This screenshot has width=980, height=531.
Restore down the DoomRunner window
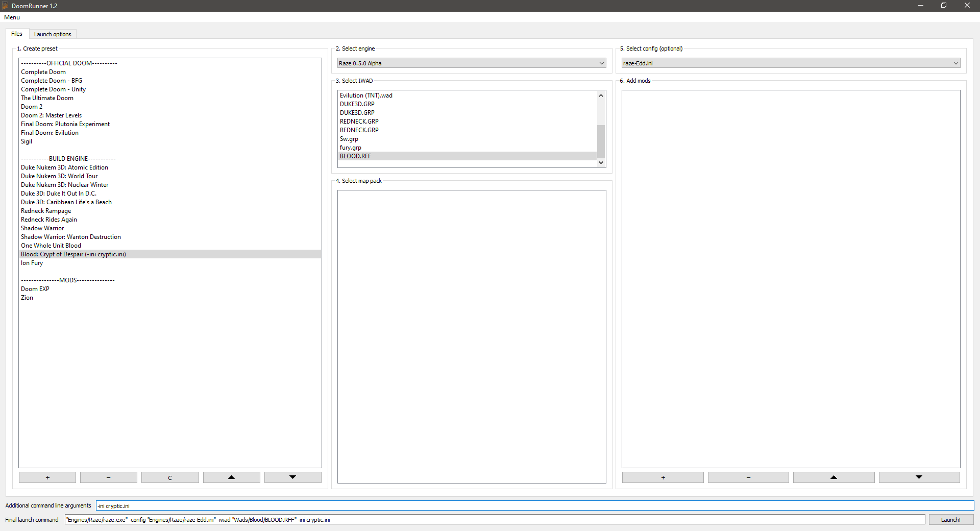tap(944, 6)
